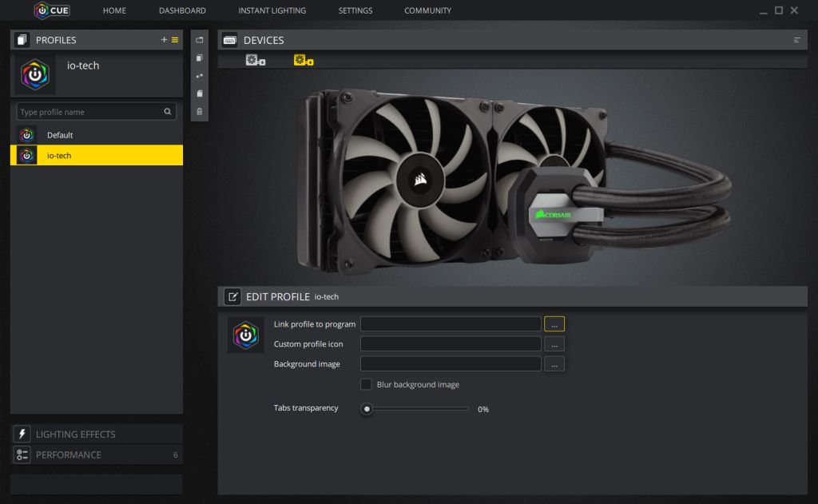Expand the LIGHTING EFFECTS section
This screenshot has width=818, height=504.
point(97,434)
